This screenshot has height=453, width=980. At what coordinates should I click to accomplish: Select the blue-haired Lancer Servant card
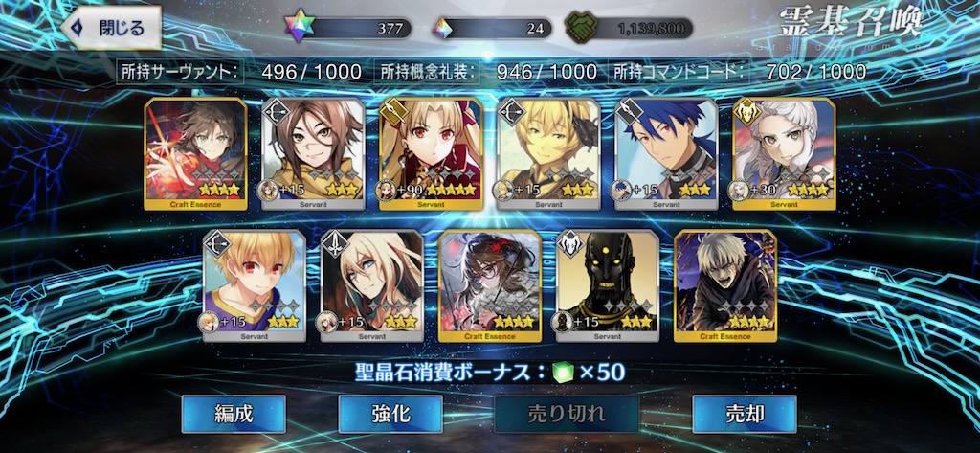coord(666,153)
